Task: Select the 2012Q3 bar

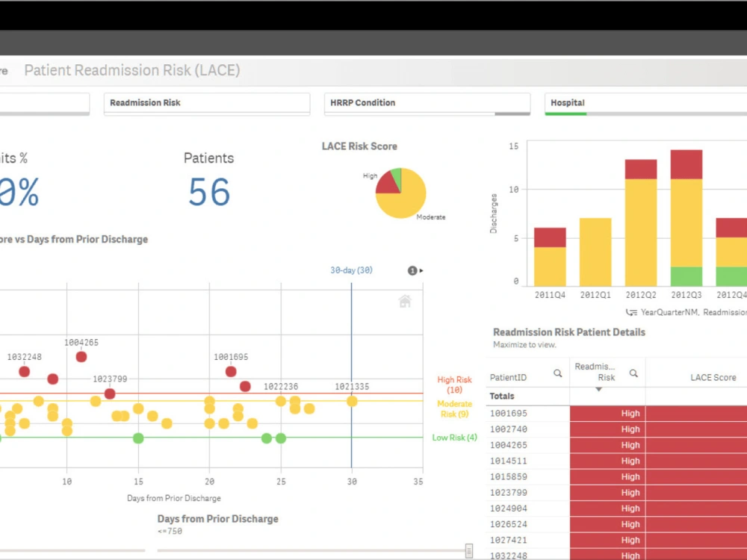Action: point(686,217)
